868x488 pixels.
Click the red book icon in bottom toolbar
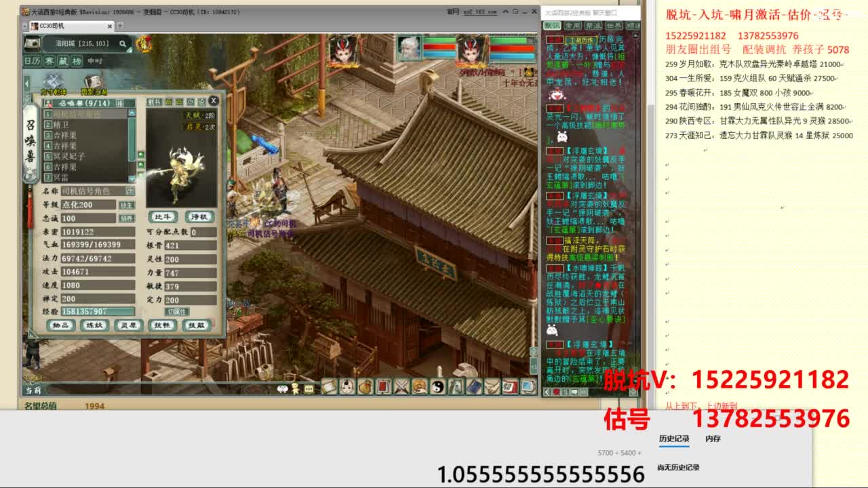click(384, 387)
